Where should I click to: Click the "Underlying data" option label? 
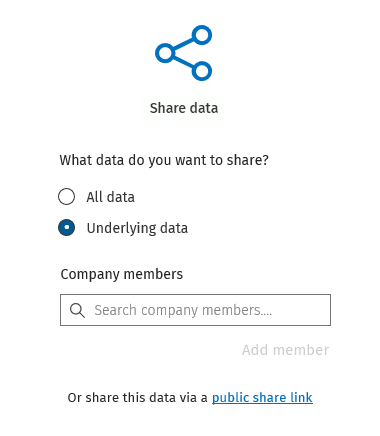(x=137, y=228)
